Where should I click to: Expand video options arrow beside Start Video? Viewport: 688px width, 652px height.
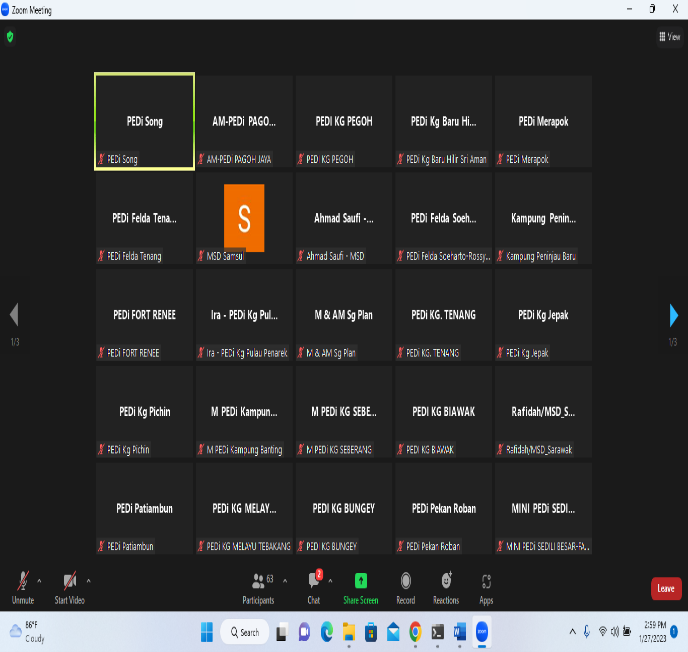click(88, 580)
